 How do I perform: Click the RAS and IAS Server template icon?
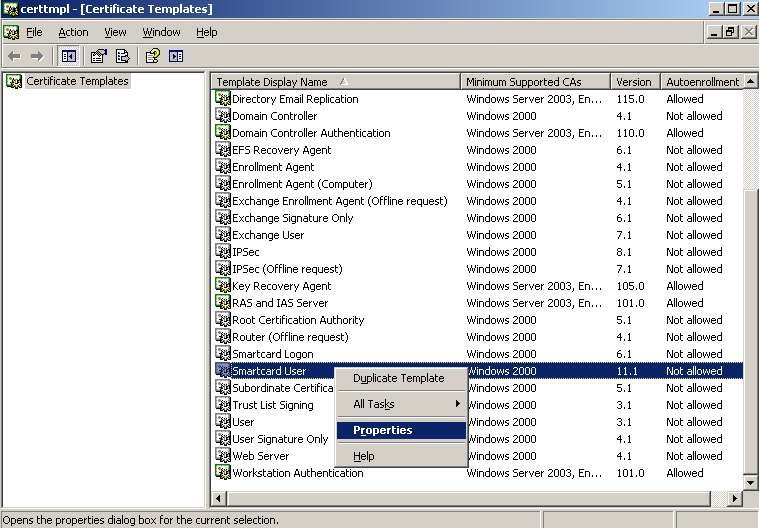pos(223,302)
